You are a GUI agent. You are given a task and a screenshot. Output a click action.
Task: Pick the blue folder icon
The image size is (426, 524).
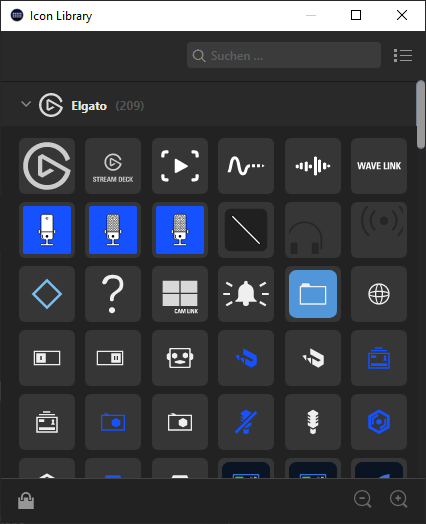click(313, 294)
